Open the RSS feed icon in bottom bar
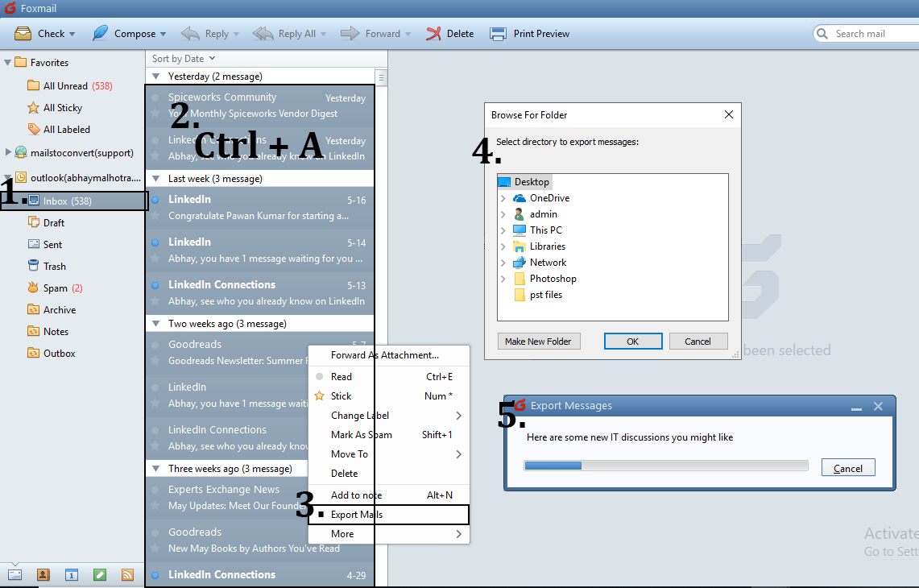This screenshot has width=919, height=588. pyautogui.click(x=128, y=574)
